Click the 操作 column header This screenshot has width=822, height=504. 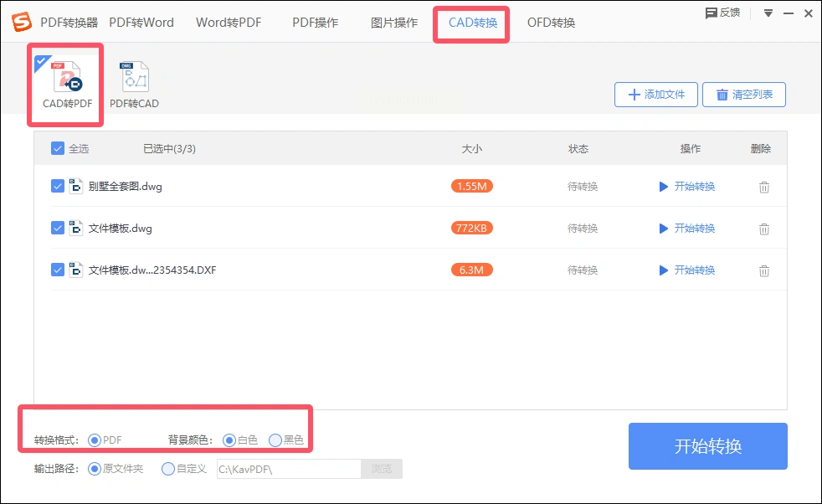coord(691,148)
